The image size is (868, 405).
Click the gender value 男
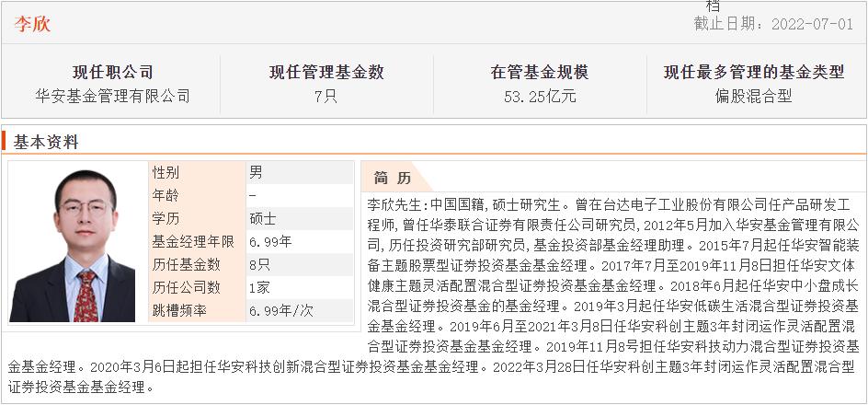(x=256, y=173)
